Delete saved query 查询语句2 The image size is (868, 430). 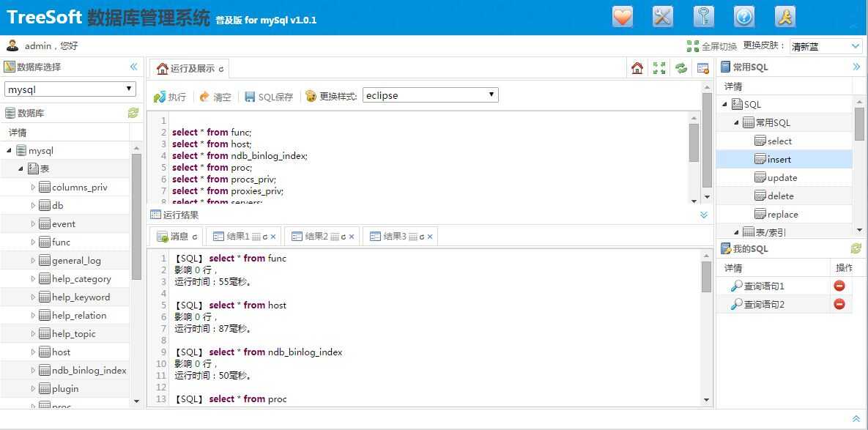tap(839, 305)
